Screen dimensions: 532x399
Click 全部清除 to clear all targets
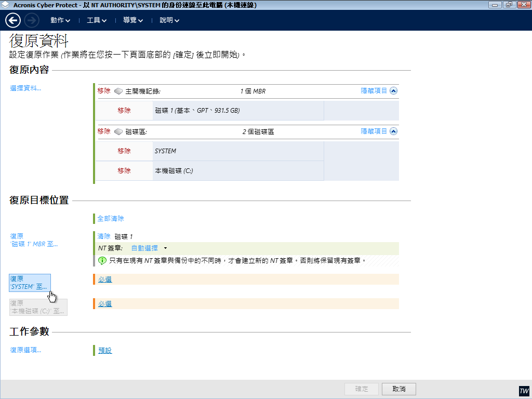tap(111, 219)
